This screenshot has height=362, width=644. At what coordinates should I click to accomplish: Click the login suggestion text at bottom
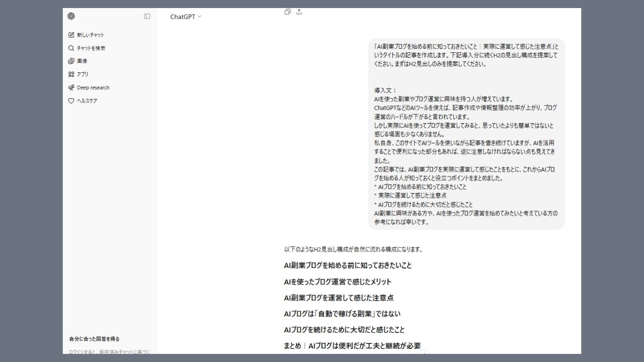pyautogui.click(x=107, y=352)
